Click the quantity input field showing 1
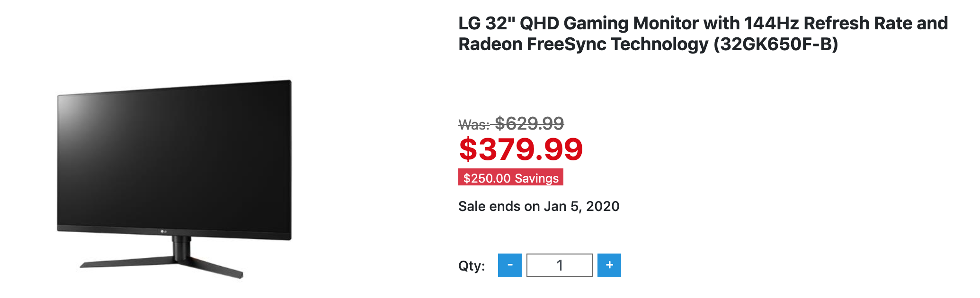 click(x=559, y=265)
